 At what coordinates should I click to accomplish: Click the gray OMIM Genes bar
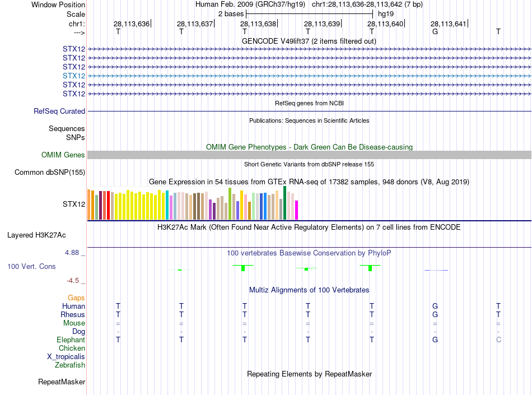(309, 155)
